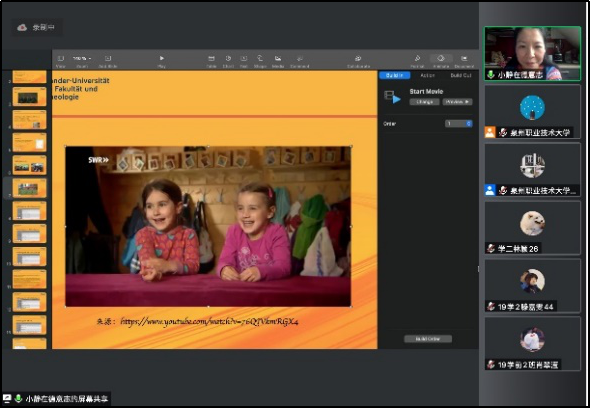
Task: Click the Build Order button
Action: (x=428, y=339)
